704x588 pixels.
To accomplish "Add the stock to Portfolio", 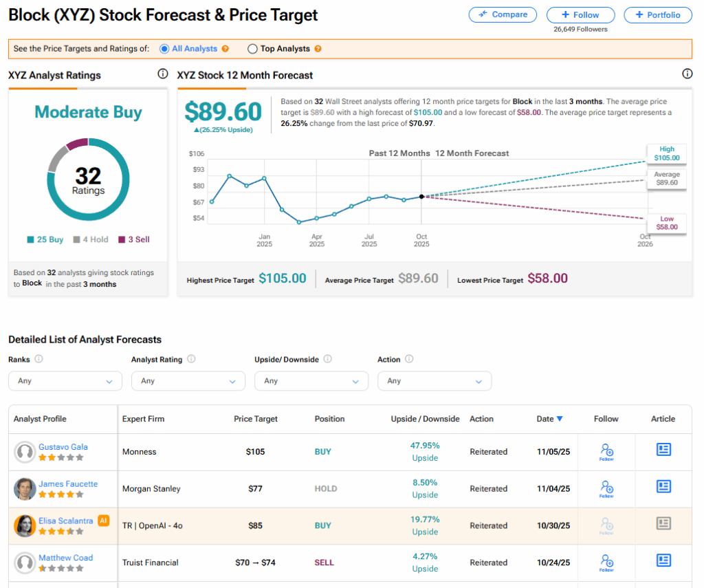I will pyautogui.click(x=657, y=14).
